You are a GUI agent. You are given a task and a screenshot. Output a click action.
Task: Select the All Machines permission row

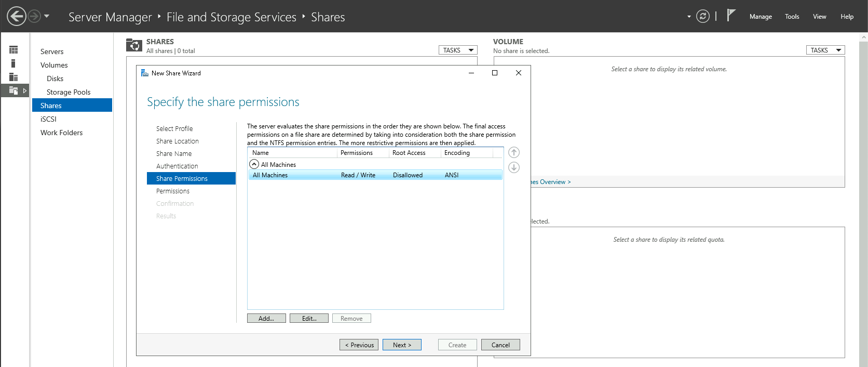click(375, 175)
